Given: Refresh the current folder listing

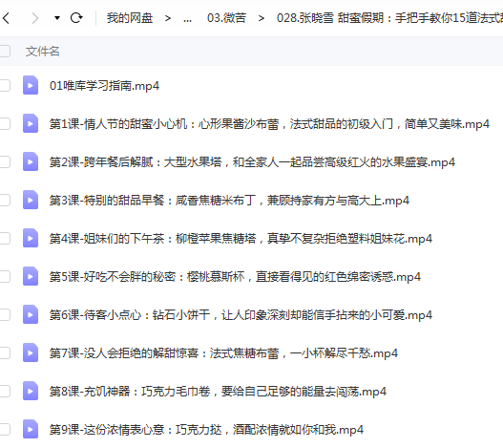Looking at the screenshot, I should pos(76,17).
